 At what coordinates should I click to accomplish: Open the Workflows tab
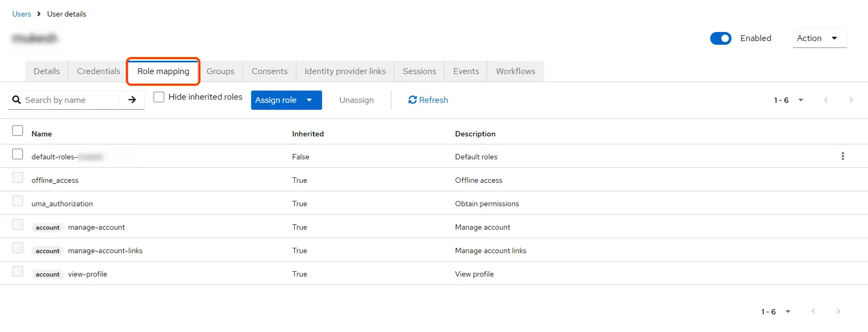tap(516, 71)
